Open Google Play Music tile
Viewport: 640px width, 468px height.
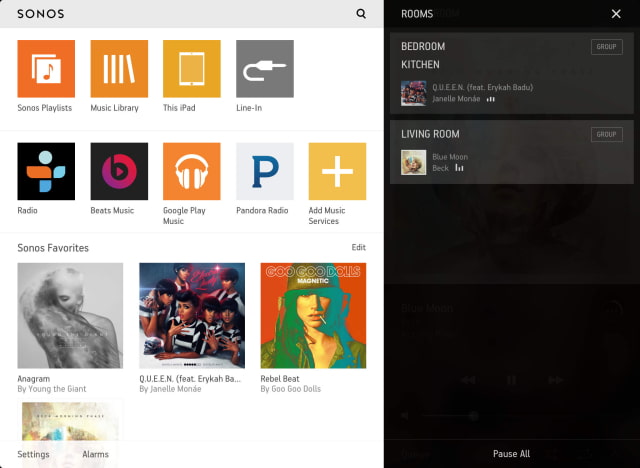[192, 171]
